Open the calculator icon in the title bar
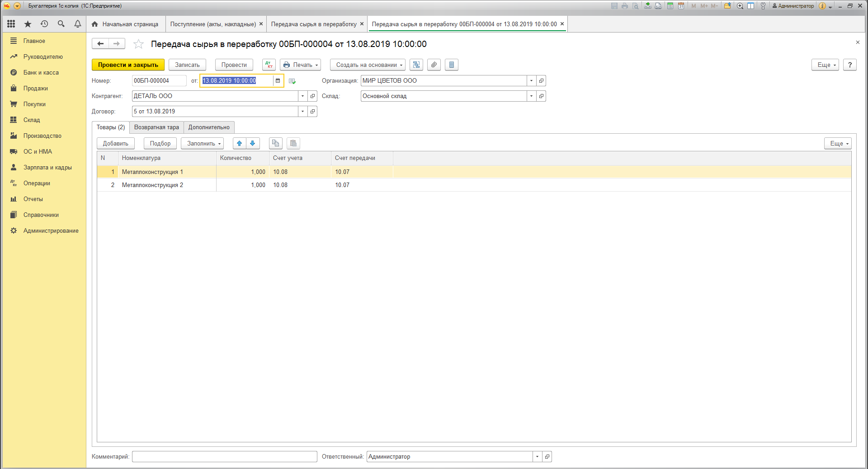The width and height of the screenshot is (868, 469). 670,6
